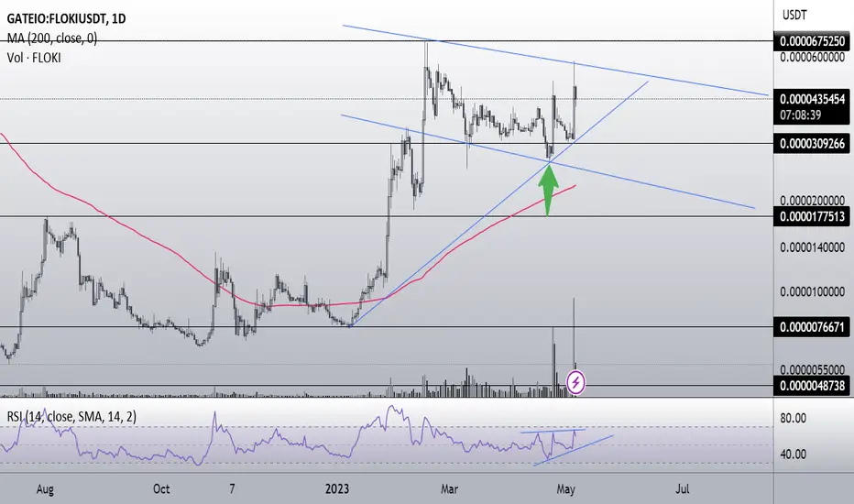Click the 0.0000100000 price axis tick
This screenshot has width=854, height=504.
[812, 292]
